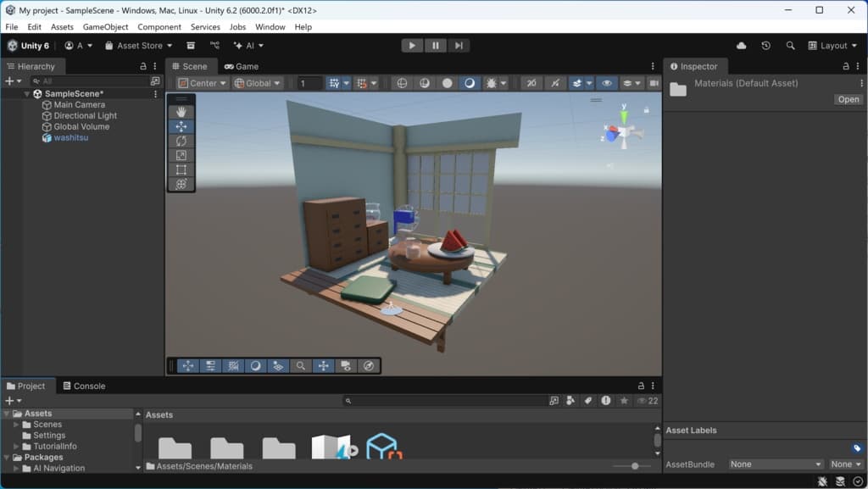Select the Transform tool

181,184
